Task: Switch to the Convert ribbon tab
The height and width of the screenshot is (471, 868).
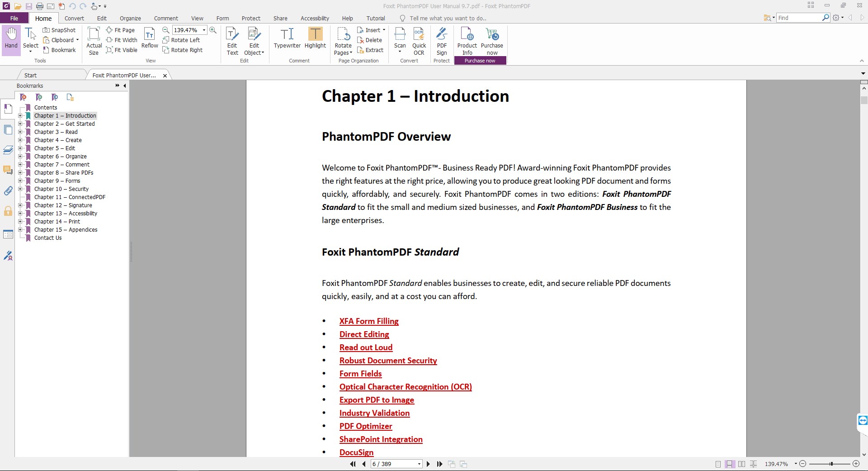Action: (x=74, y=18)
